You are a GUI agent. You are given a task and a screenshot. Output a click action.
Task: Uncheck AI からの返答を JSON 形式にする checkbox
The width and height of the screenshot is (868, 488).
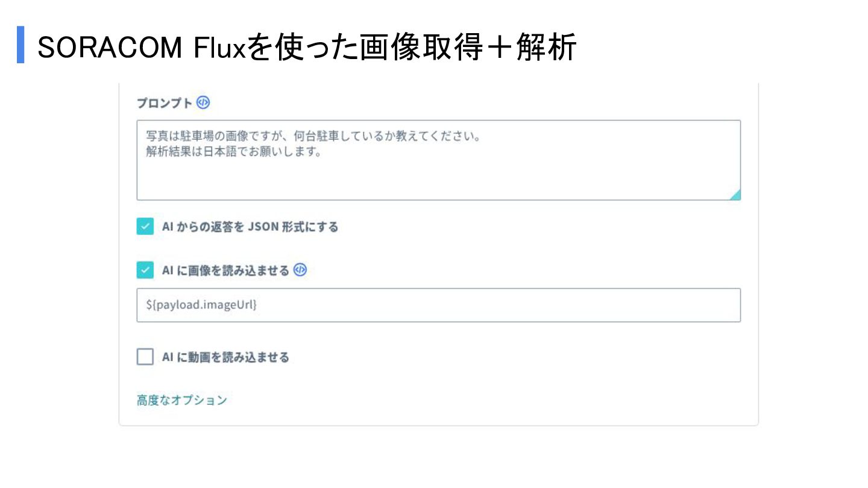pyautogui.click(x=145, y=227)
